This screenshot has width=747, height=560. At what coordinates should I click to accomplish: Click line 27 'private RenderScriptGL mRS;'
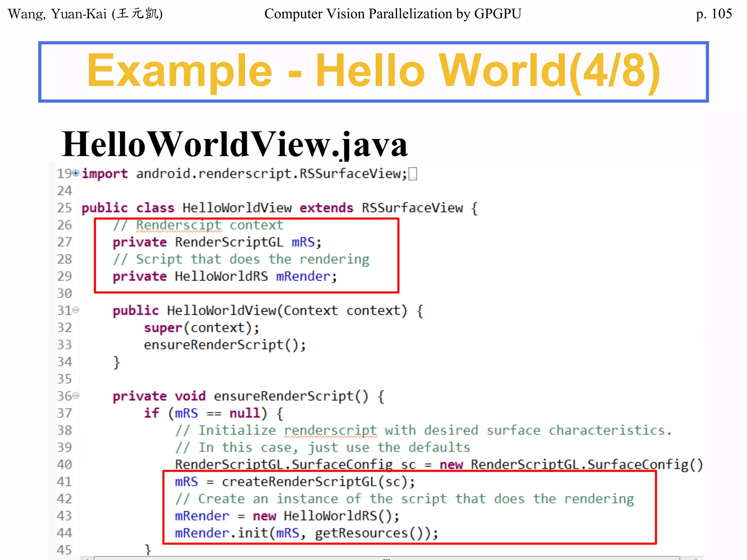coord(217,242)
